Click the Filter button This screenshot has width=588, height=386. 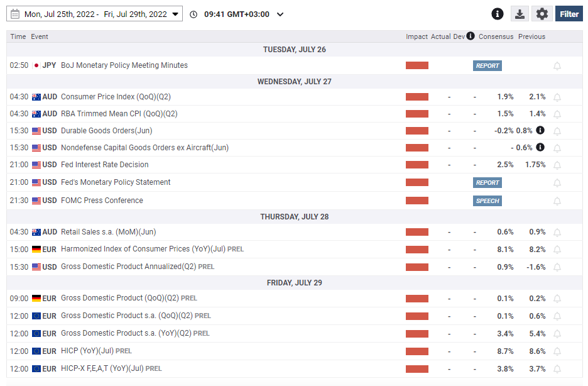569,14
